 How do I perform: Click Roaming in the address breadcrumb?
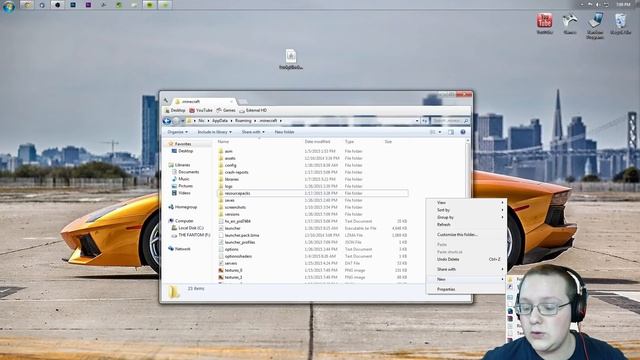[243, 121]
